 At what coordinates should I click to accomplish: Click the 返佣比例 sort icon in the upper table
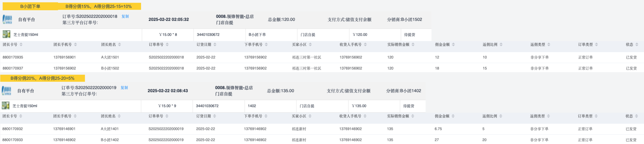coord(501,45)
